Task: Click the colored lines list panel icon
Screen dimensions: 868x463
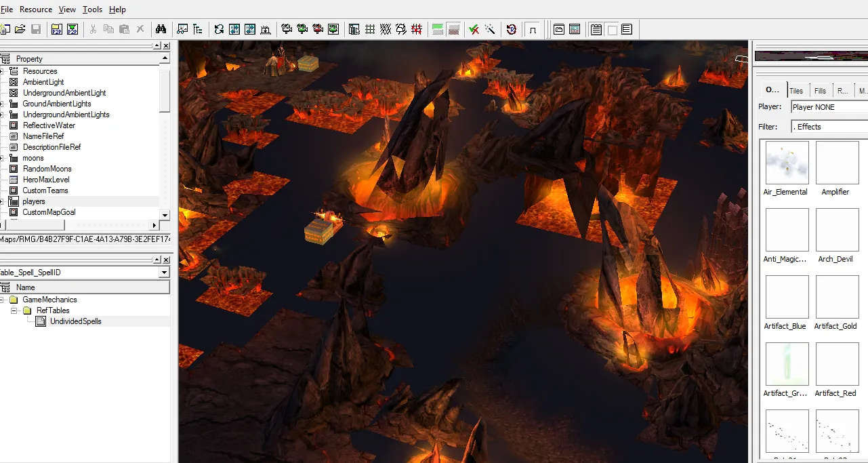Action: [575, 29]
